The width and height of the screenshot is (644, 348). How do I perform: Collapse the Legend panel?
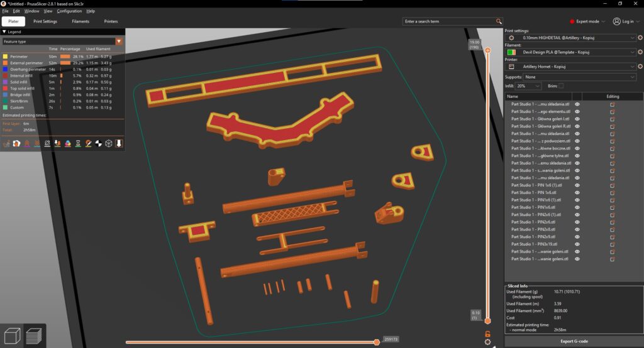(x=5, y=31)
